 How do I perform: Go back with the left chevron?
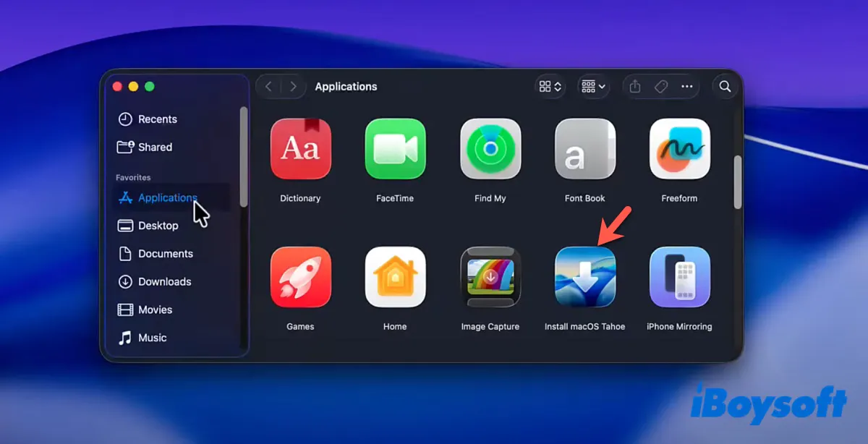click(268, 87)
